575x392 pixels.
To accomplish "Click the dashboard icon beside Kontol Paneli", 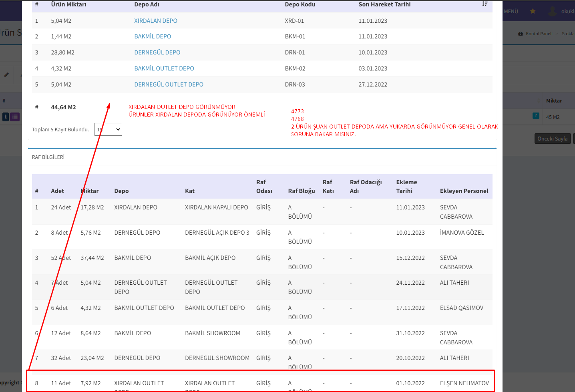I will point(521,34).
